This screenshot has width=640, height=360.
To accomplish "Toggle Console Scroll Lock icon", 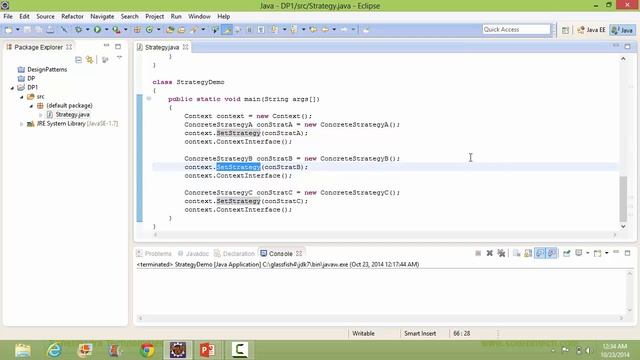I will 528,253.
